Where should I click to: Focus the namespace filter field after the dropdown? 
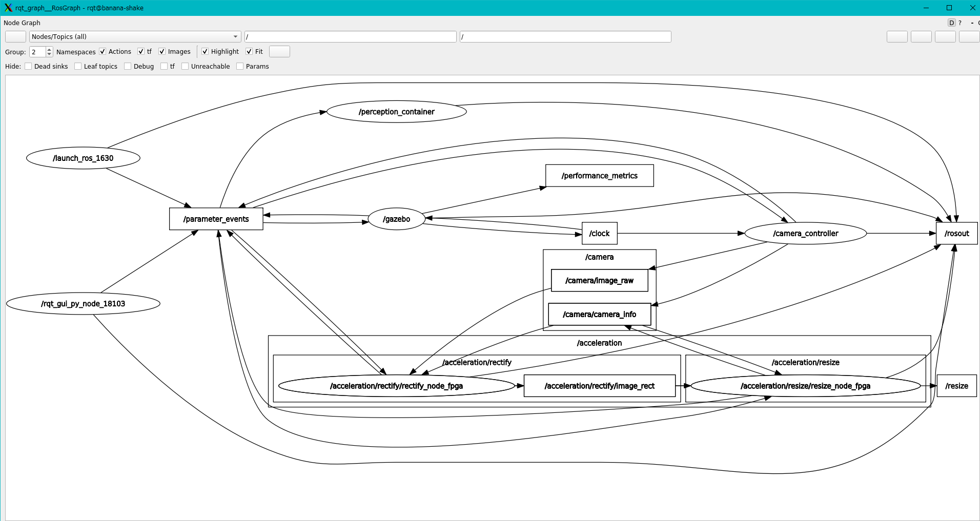350,36
